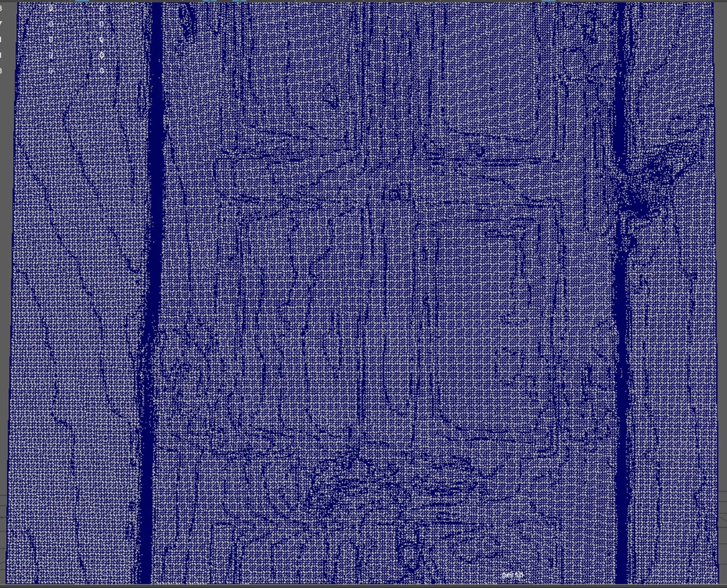Click the persp camera label in viewport
The width and height of the screenshot is (727, 588).
coord(512,575)
